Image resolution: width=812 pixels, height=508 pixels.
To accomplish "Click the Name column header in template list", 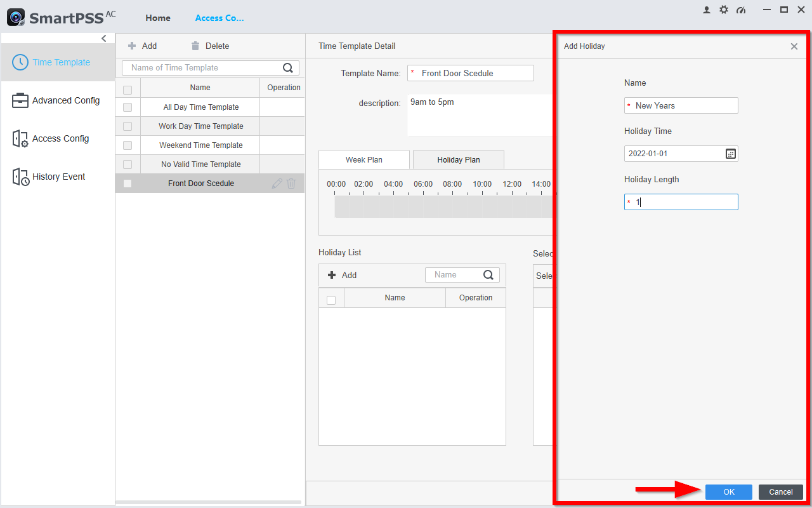I will coord(200,88).
